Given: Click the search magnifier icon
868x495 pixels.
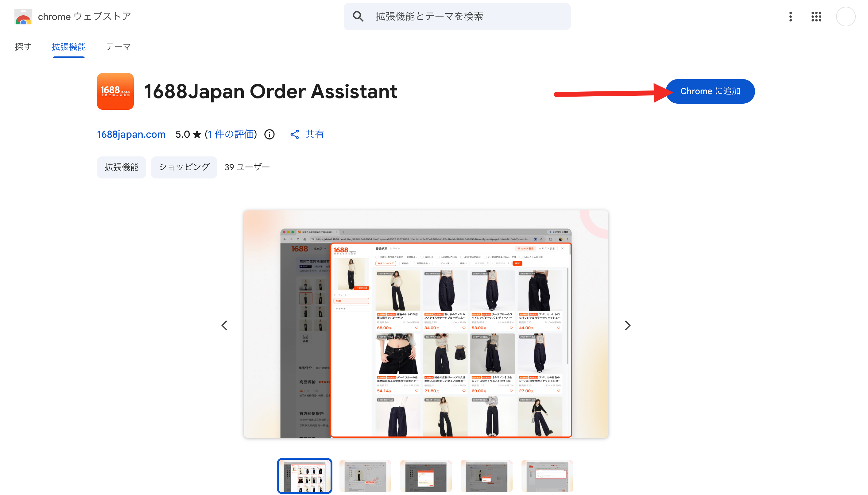Looking at the screenshot, I should click(x=358, y=16).
